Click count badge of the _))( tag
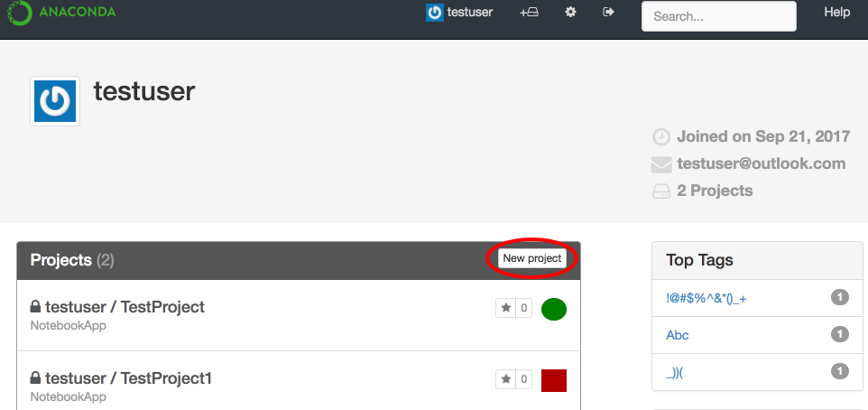The height and width of the screenshot is (410, 868). pos(840,371)
